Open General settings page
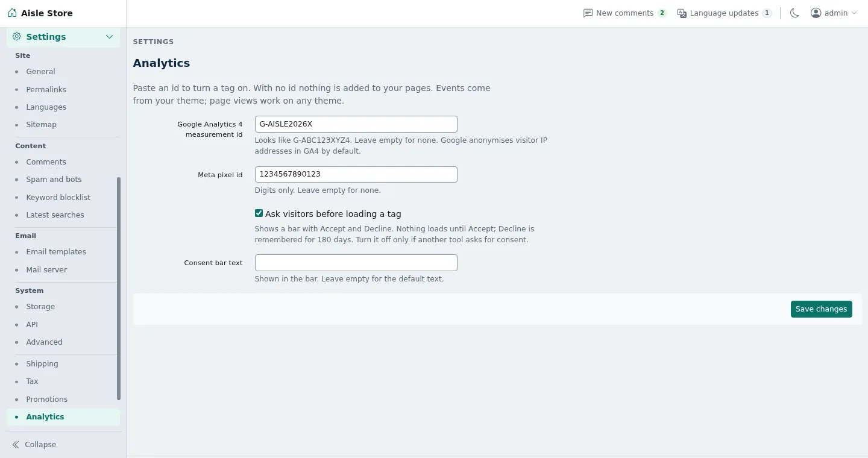The image size is (868, 458). click(x=40, y=72)
